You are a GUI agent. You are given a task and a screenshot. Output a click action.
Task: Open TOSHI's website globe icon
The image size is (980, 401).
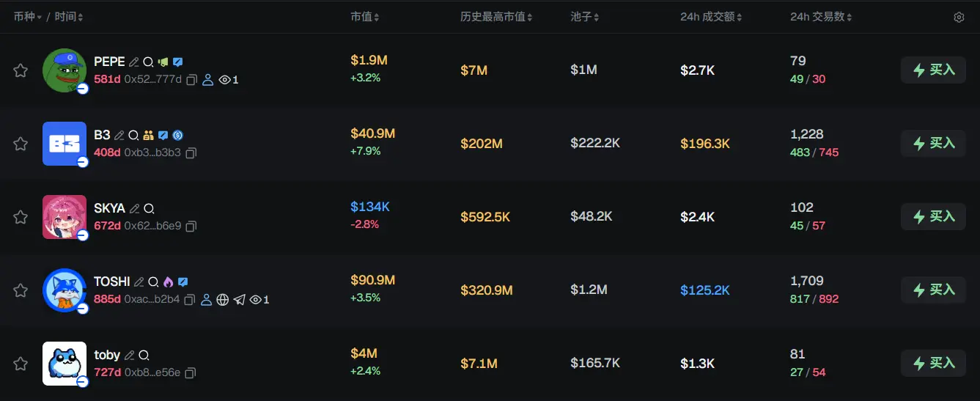click(x=223, y=300)
